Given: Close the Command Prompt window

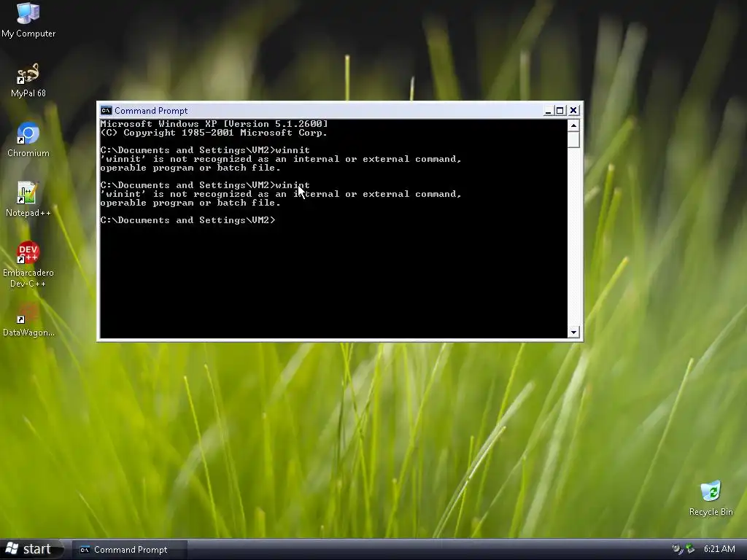Looking at the screenshot, I should point(573,111).
